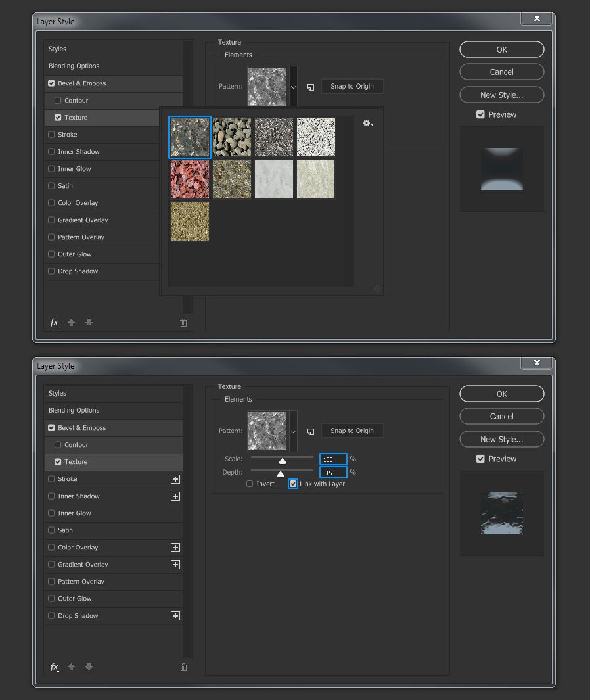Enable Satin checkbox in bottom dialog
The width and height of the screenshot is (590, 700).
point(51,530)
